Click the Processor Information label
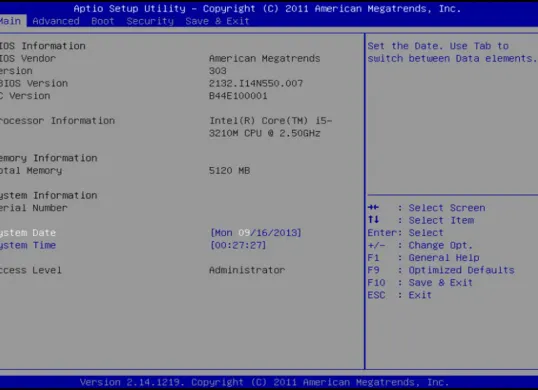This screenshot has width=538, height=390. tap(57, 121)
